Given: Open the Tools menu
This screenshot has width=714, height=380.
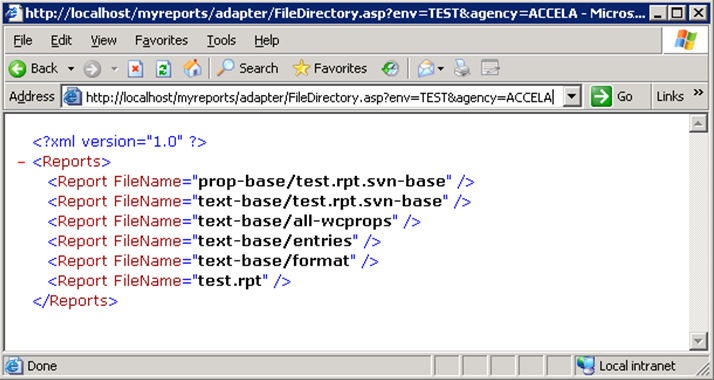Looking at the screenshot, I should [221, 41].
